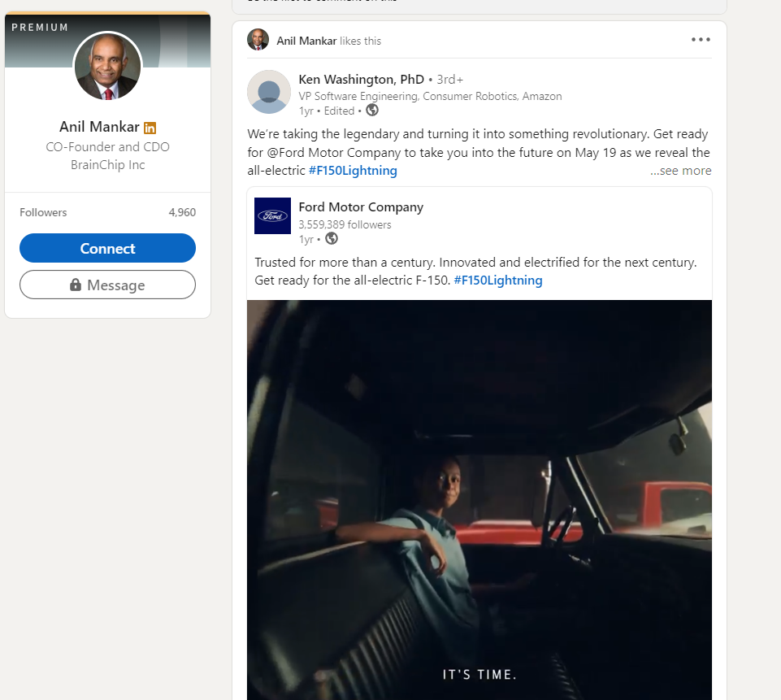
Task: Click the "Trusted for more than a century" text
Action: (x=343, y=263)
